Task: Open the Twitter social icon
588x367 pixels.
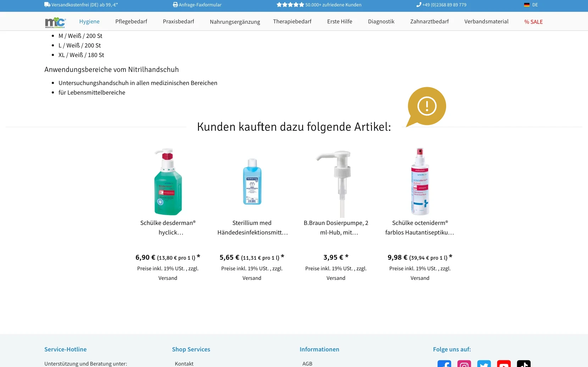Action: pyautogui.click(x=484, y=363)
